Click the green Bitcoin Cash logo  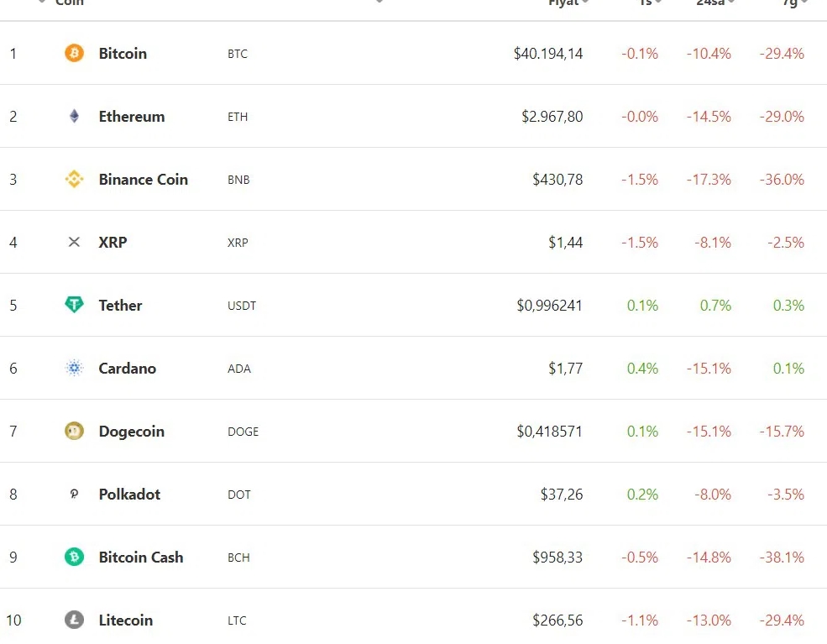tap(75, 558)
